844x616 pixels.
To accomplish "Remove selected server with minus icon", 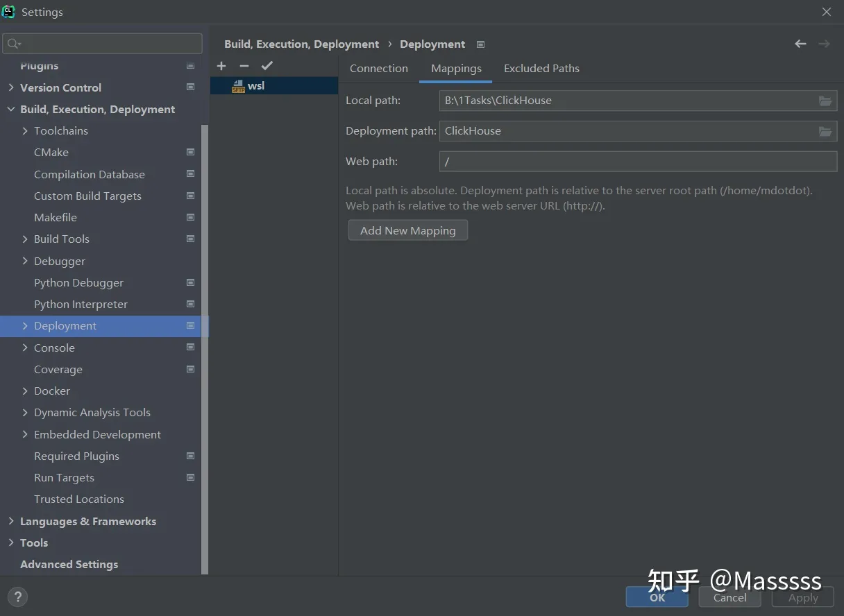I will (x=244, y=66).
